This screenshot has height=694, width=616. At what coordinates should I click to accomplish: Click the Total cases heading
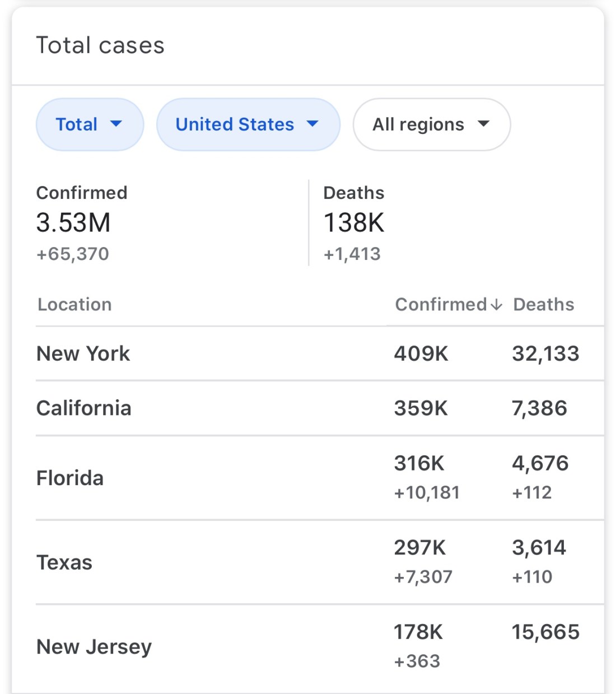[100, 45]
